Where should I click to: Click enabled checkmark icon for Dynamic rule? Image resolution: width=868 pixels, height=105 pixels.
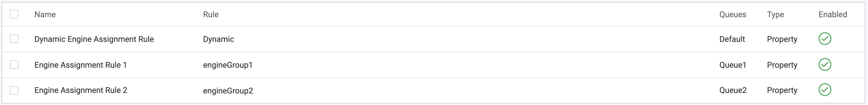coord(824,39)
